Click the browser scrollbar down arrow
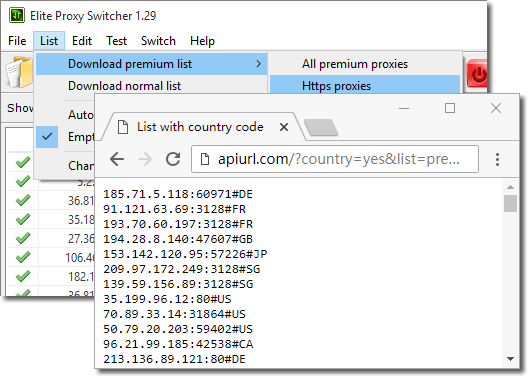Screen dimensions: 528x377 [510, 359]
